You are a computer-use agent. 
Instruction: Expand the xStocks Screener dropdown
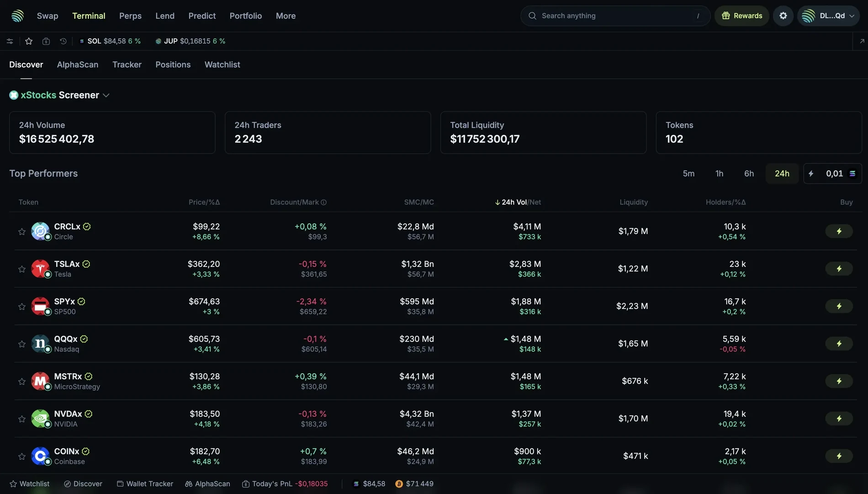pos(106,96)
